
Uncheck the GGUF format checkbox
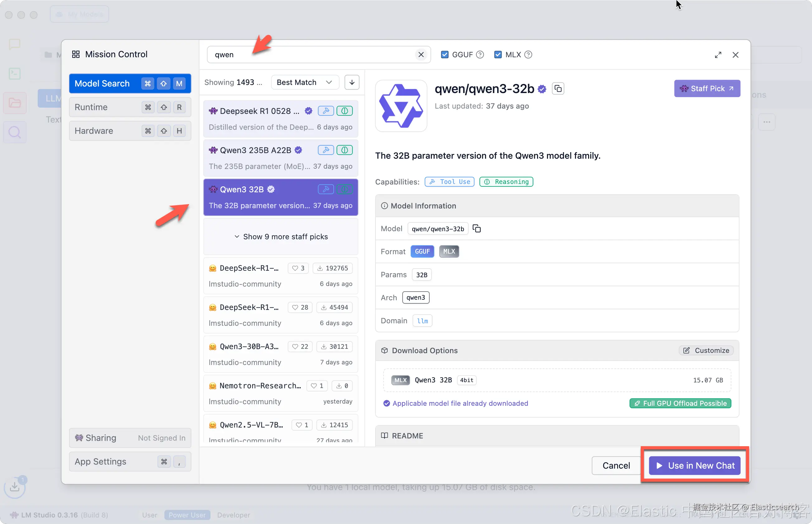pos(444,54)
